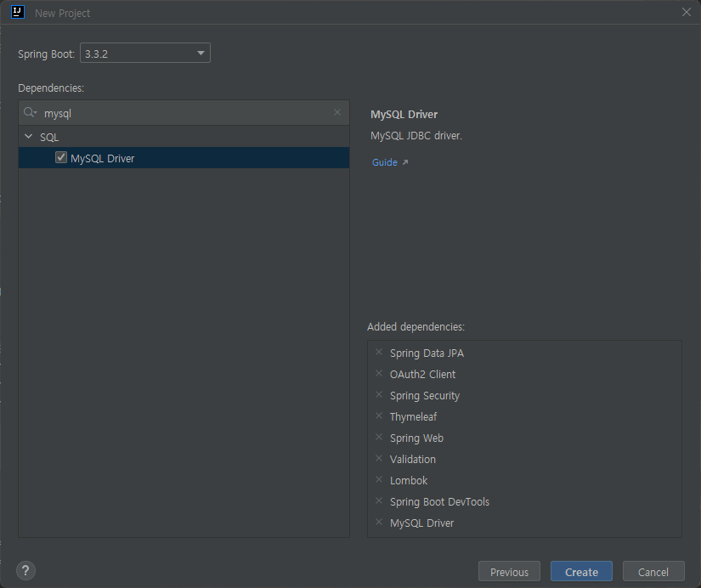701x588 pixels.
Task: Open search options magnifier icon
Action: (x=30, y=113)
